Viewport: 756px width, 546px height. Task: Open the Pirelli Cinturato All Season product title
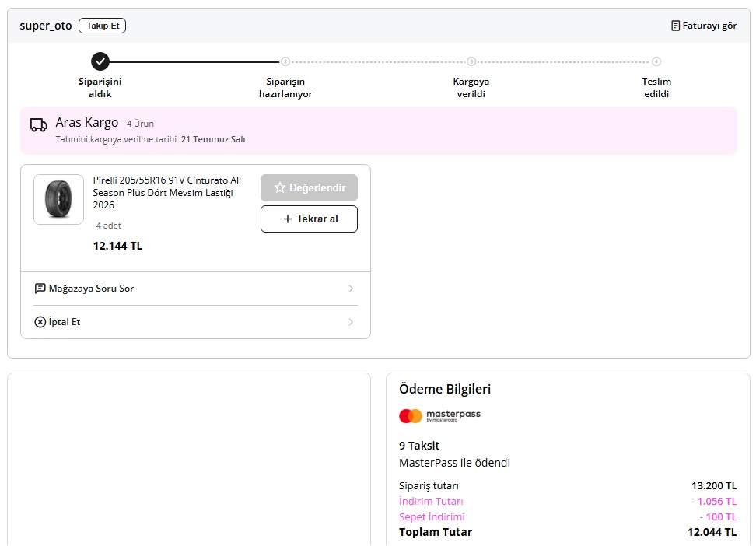[167, 192]
